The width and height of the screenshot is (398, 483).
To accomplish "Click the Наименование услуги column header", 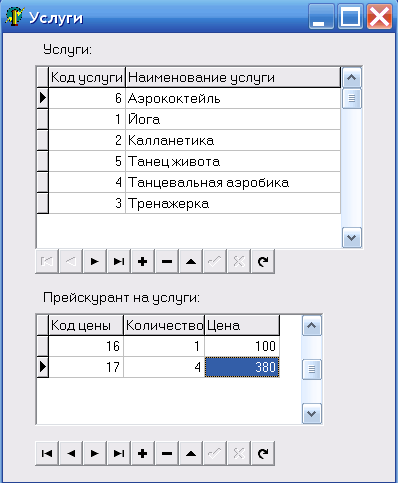I will tap(233, 78).
